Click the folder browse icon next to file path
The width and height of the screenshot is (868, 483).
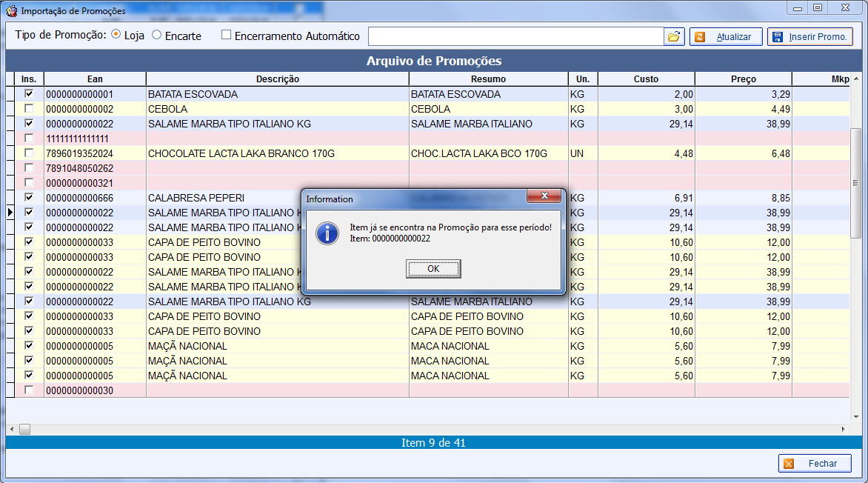click(674, 36)
